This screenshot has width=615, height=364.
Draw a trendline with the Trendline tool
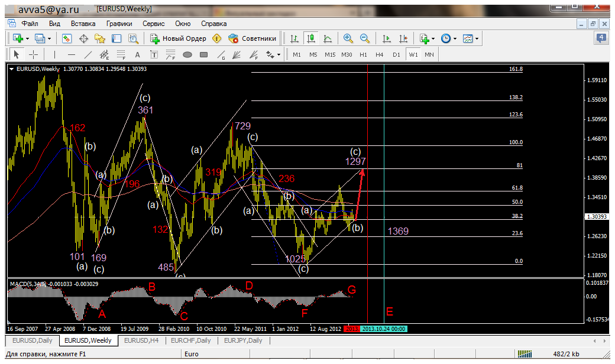88,55
